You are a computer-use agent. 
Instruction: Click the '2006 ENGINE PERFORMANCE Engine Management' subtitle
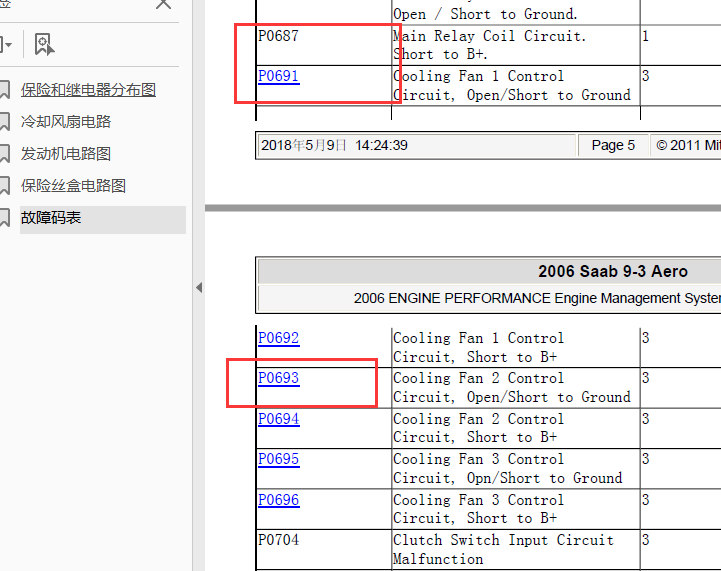(x=538, y=298)
